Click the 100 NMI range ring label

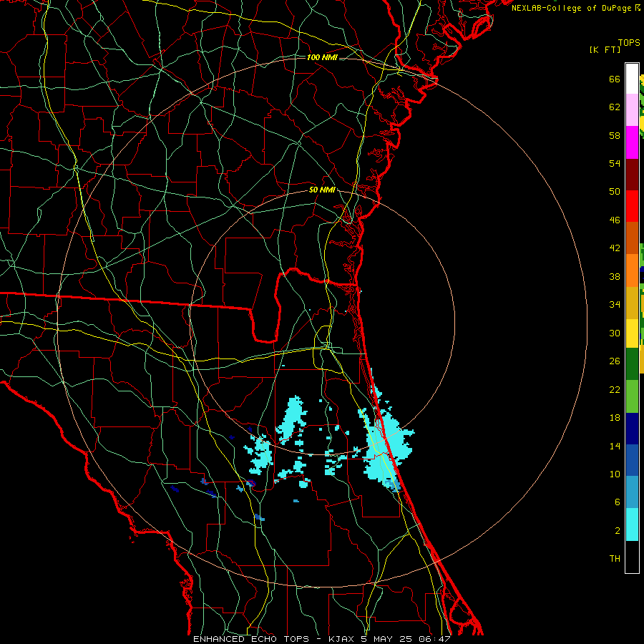click(322, 57)
